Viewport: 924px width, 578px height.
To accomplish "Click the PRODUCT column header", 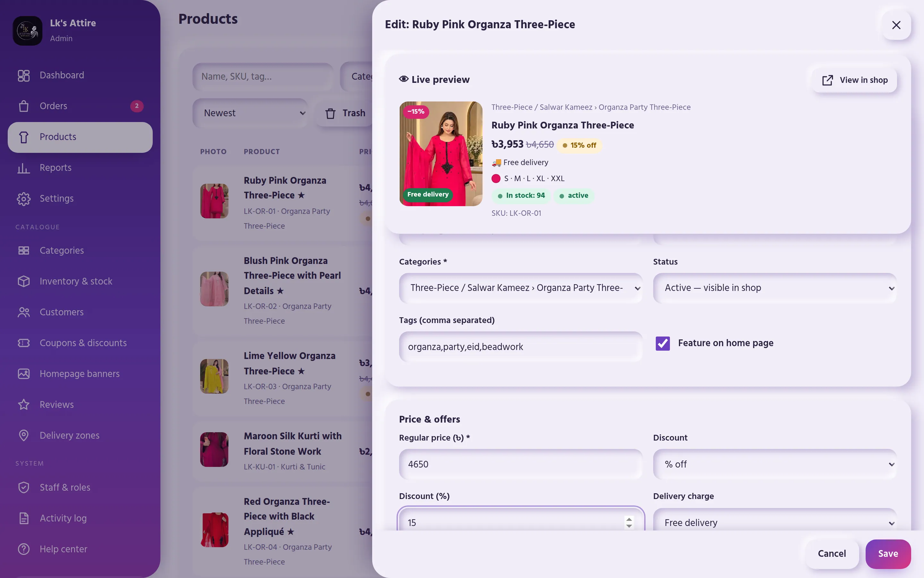I will pos(262,152).
